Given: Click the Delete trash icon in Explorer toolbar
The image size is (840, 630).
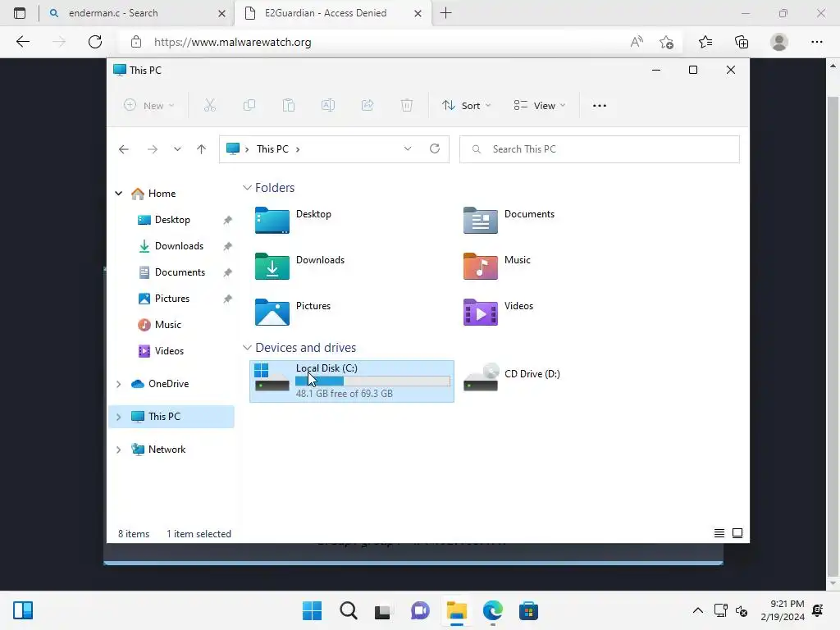Looking at the screenshot, I should pos(407,106).
